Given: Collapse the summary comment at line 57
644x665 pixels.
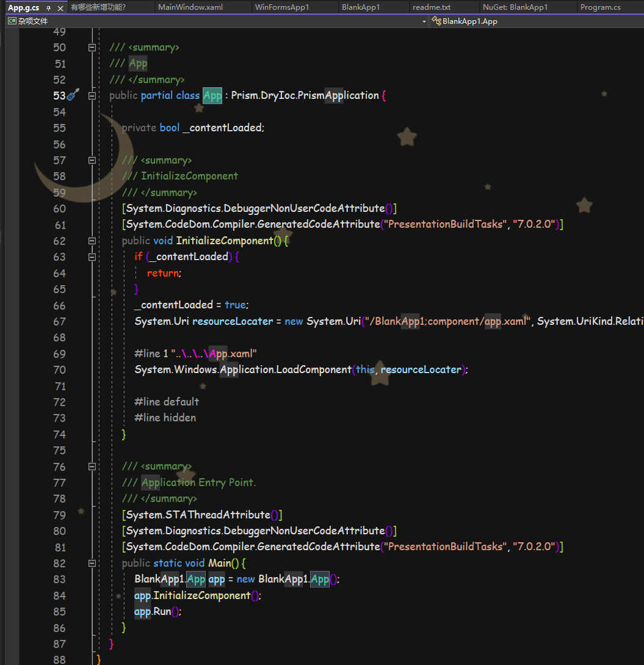Looking at the screenshot, I should [92, 160].
